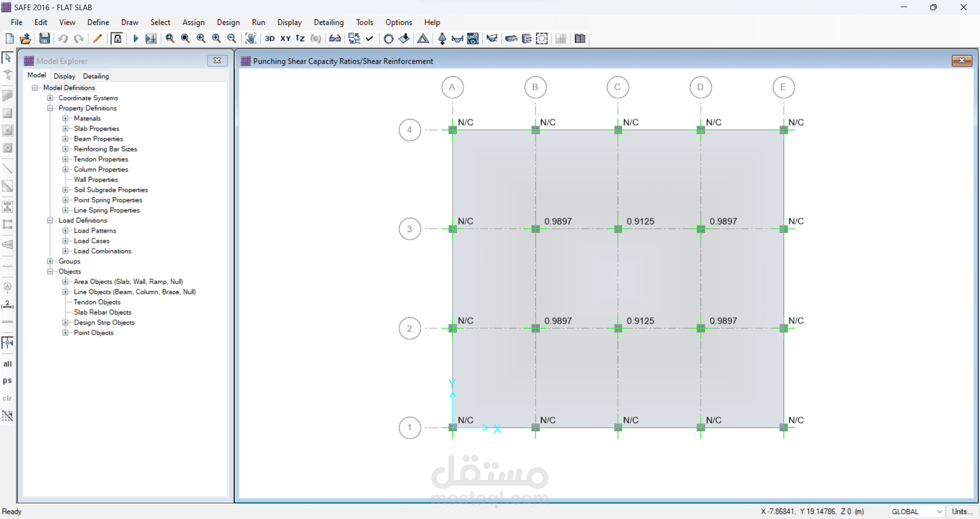Switch to XY plan view
The height and width of the screenshot is (519, 980).
pos(286,38)
